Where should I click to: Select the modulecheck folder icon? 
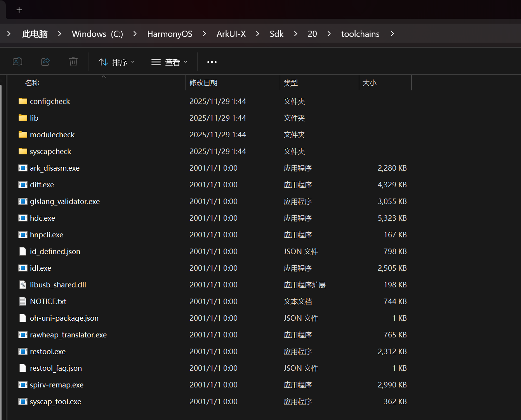pos(23,135)
